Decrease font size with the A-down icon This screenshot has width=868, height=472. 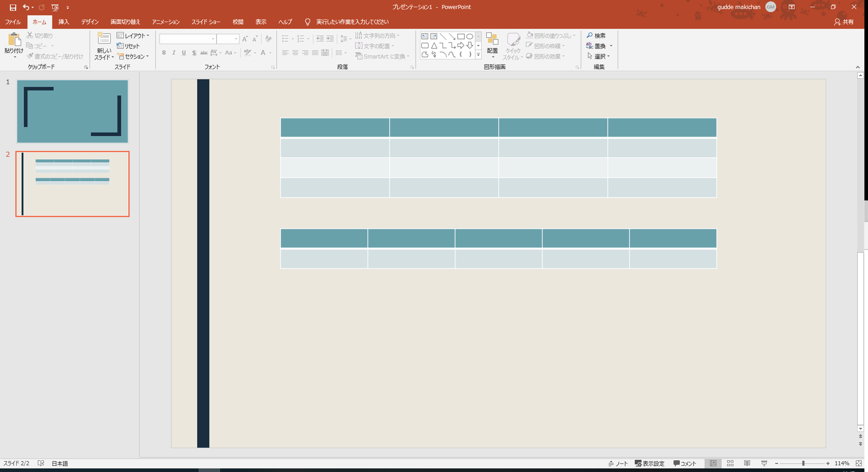pos(255,39)
